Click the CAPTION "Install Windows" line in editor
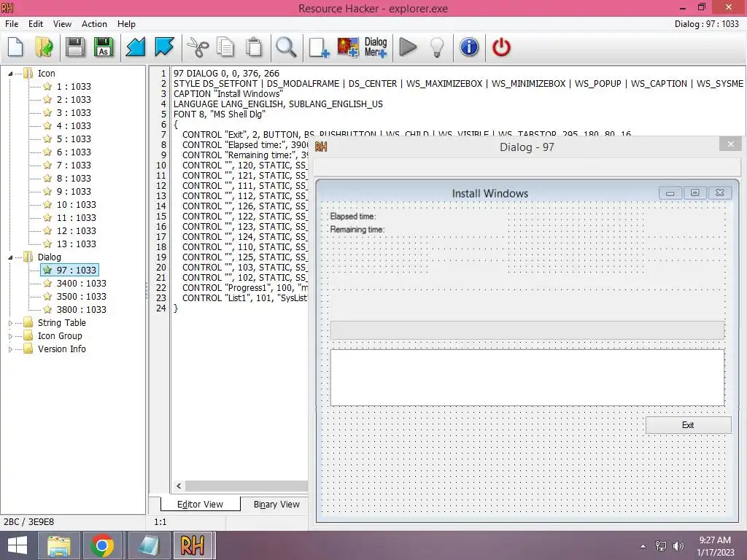 (228, 94)
